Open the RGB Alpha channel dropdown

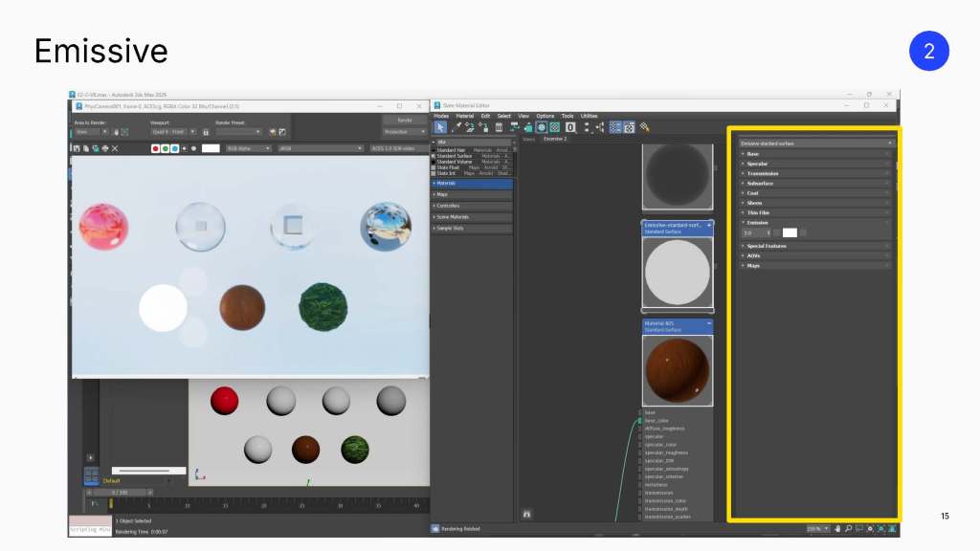pyautogui.click(x=248, y=148)
